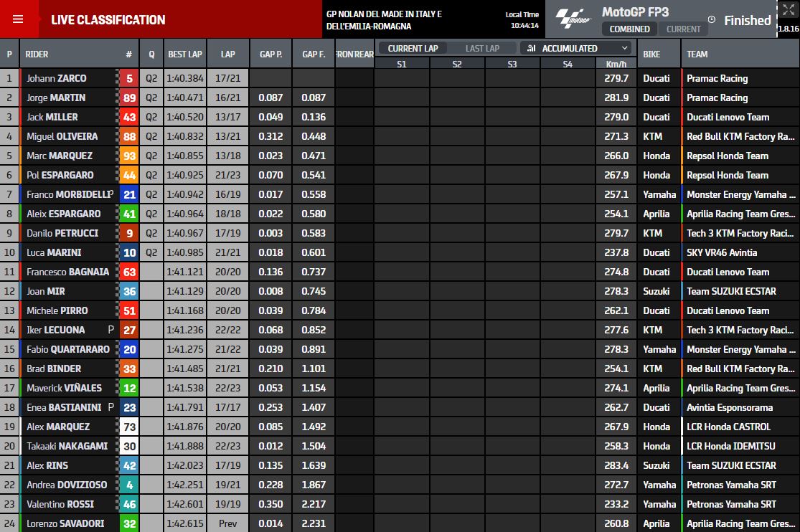Select rider Iker LECUONA
Viewport: 800px width, 532px height.
pos(56,331)
